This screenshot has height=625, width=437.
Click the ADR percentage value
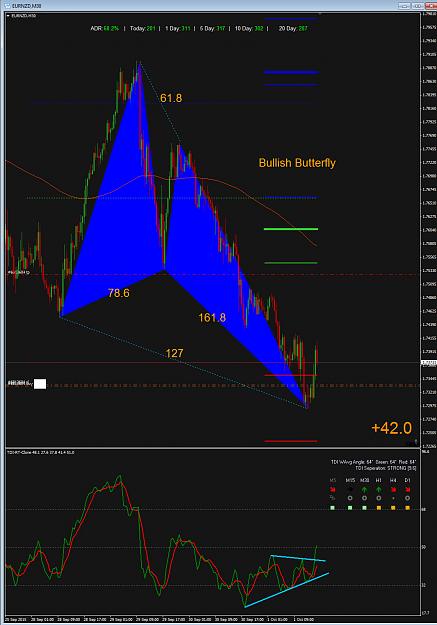coord(111,29)
